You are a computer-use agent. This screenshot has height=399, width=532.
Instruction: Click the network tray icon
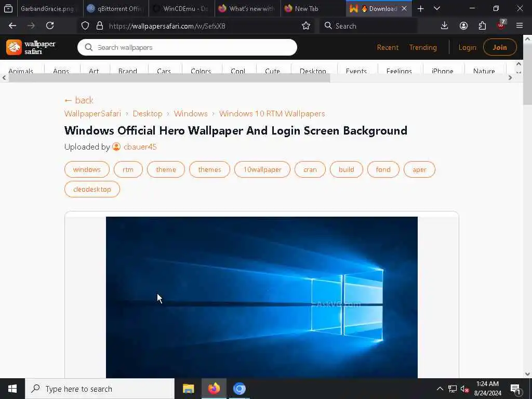(453, 389)
